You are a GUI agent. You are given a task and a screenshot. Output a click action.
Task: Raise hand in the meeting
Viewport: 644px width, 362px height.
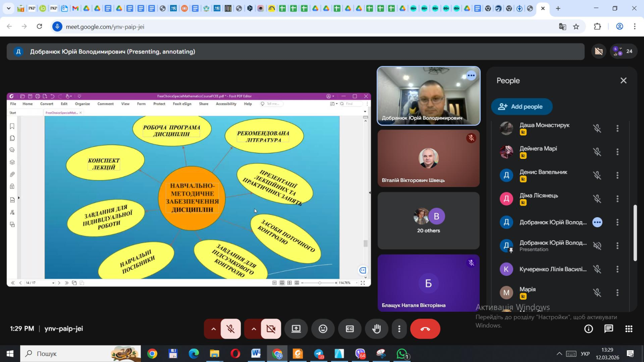point(376,329)
